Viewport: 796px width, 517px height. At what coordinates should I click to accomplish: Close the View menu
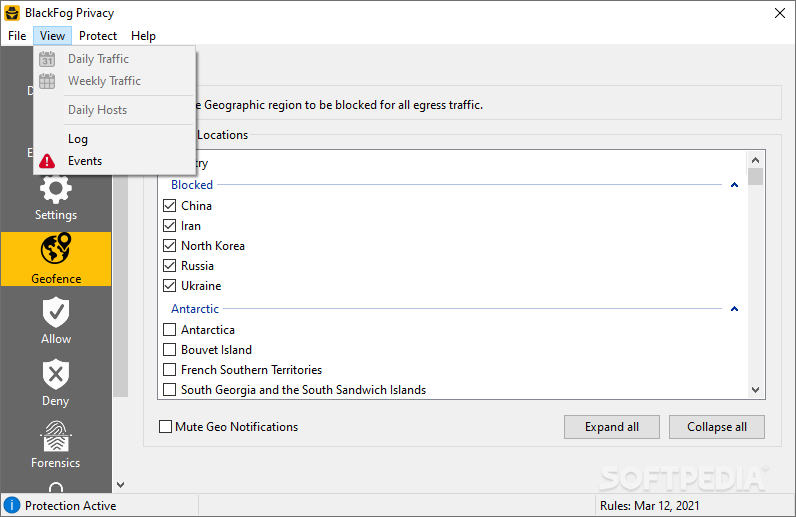click(52, 36)
